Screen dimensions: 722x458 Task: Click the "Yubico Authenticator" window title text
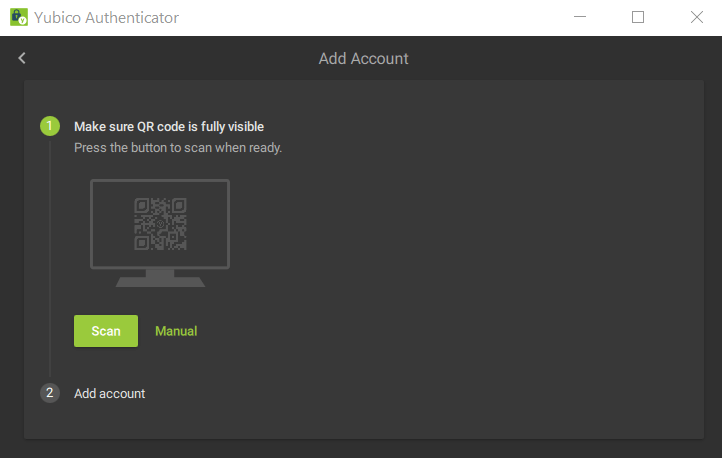(107, 18)
